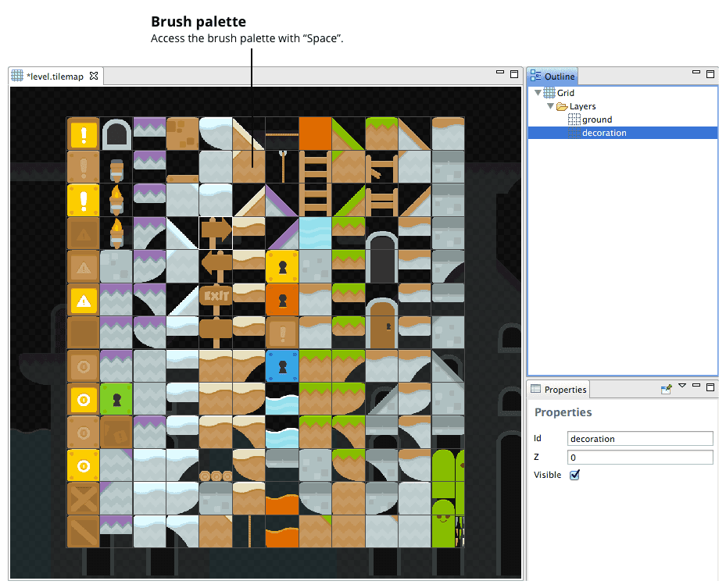Click the grid icon beside the ground layer
Viewport: 726px width, 588px height.
click(575, 119)
